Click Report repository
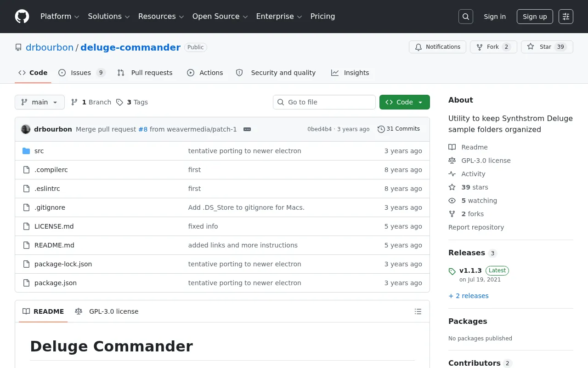The width and height of the screenshot is (588, 368). point(476,227)
